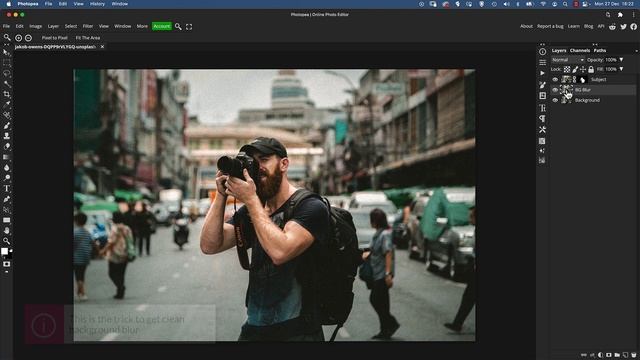Select the Clone Stamp tool
This screenshot has height=360, width=640.
[x=6, y=136]
